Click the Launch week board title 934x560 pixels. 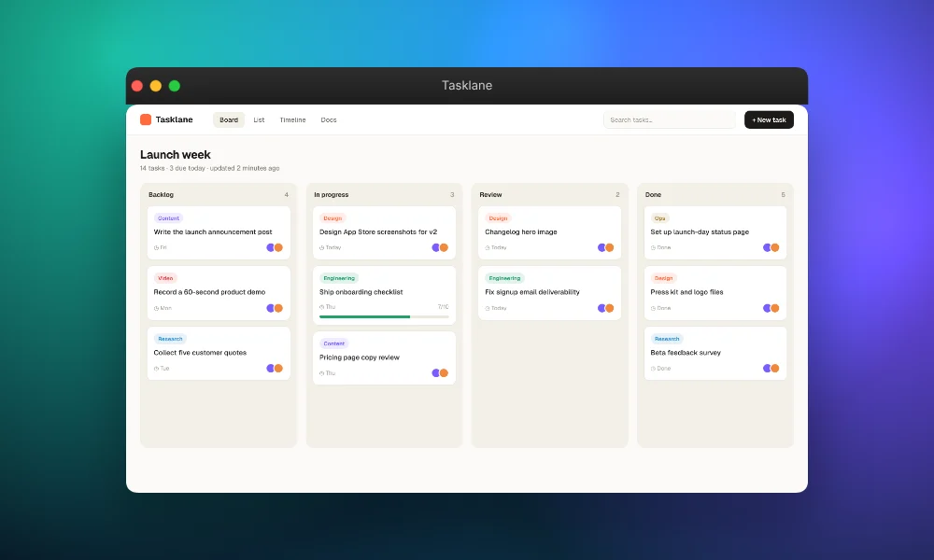pyautogui.click(x=176, y=155)
